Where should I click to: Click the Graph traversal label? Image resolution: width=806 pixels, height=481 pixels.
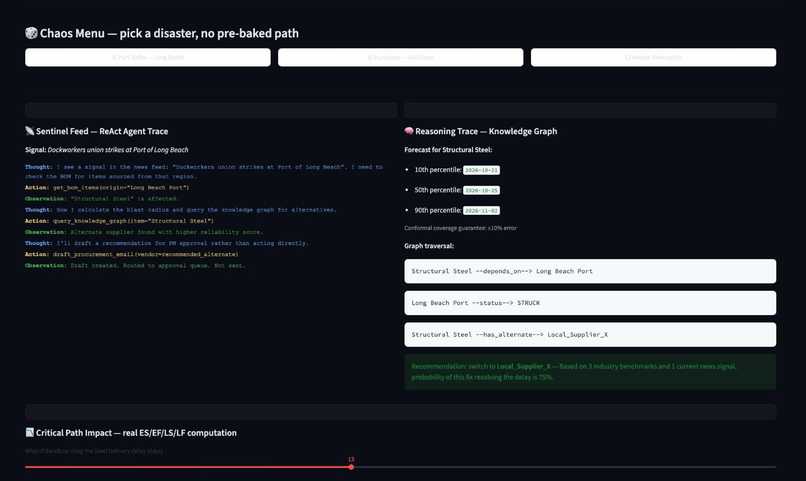pyautogui.click(x=429, y=246)
